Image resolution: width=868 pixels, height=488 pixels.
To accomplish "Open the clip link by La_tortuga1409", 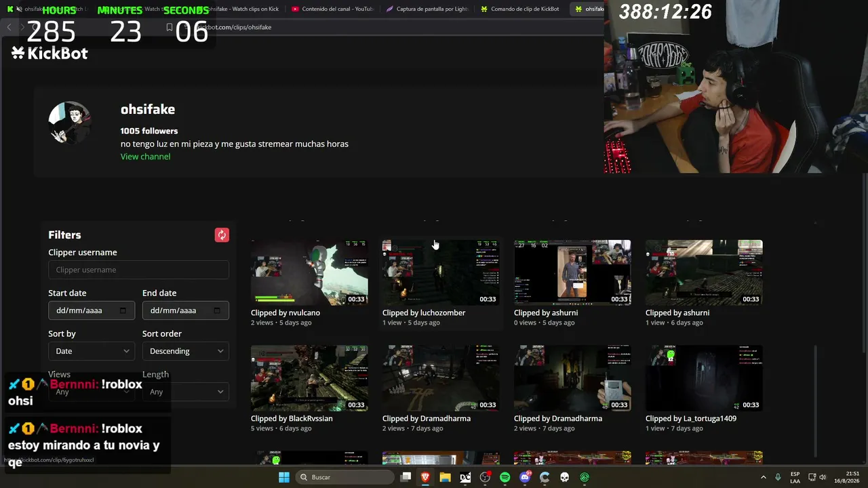I will [x=691, y=418].
